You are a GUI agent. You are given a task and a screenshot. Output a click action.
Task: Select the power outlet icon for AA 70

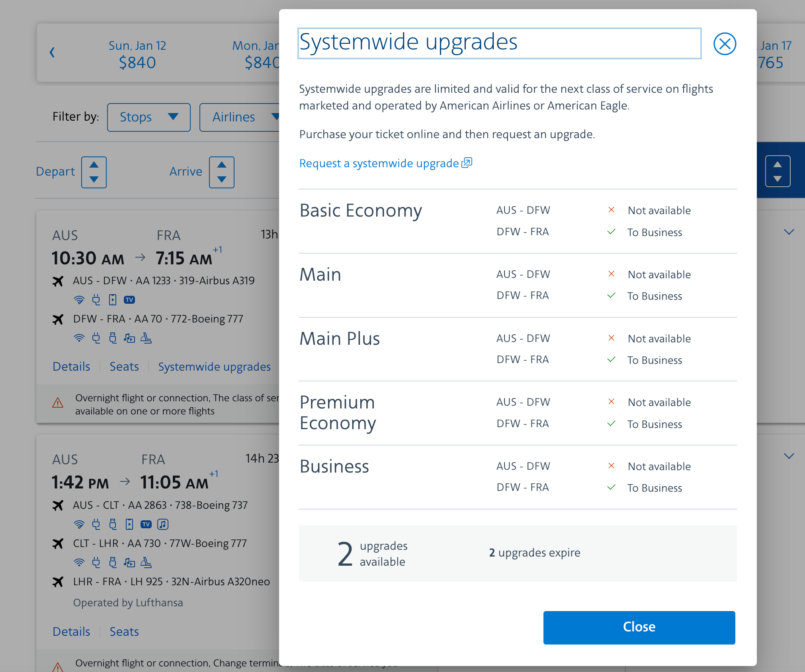coord(96,338)
